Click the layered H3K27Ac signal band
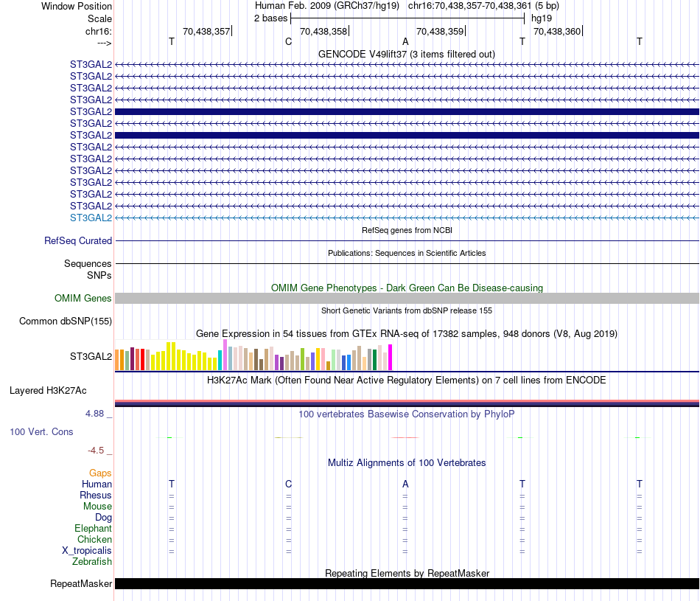700x601 pixels. 407,403
